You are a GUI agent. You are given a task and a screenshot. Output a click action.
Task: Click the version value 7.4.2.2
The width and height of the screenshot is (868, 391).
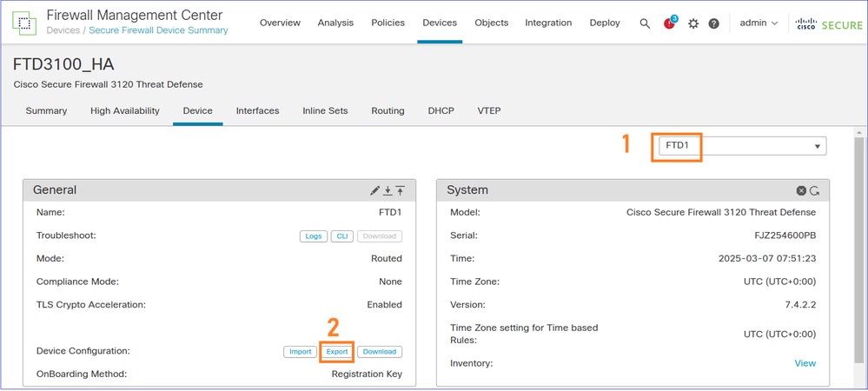pos(800,305)
